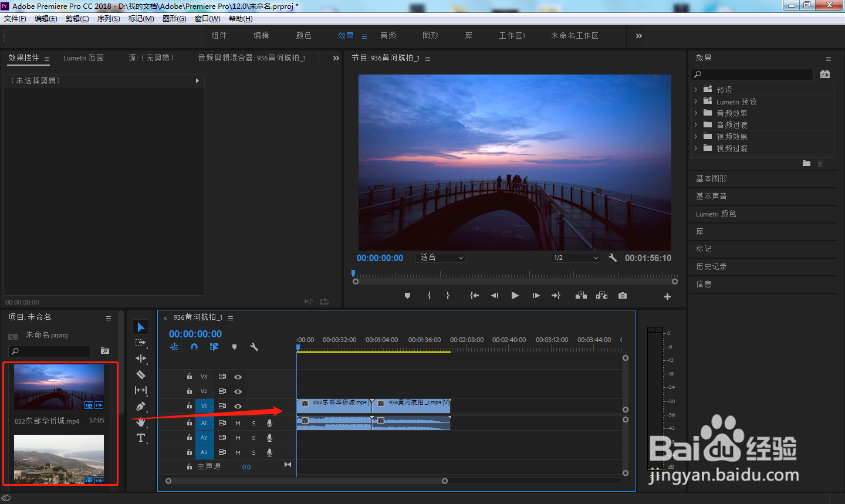Lock video track V3
This screenshot has height=504, width=845.
point(189,377)
